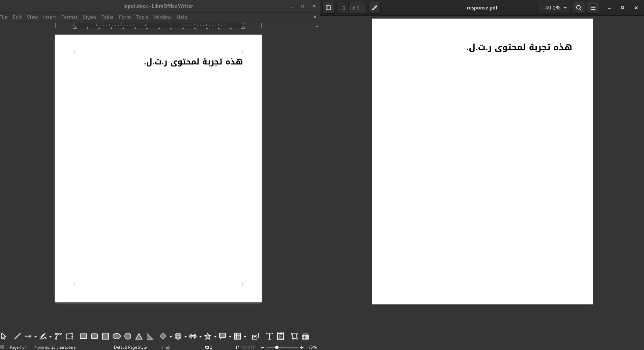Adjust the Writer zoom slider handle
Viewport: 644px width, 350px height.
[x=277, y=347]
